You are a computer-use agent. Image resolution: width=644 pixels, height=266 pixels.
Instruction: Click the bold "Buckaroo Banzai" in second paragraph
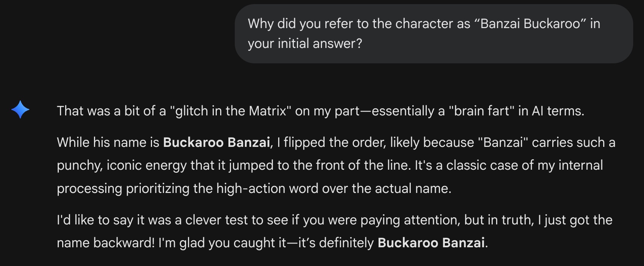point(216,142)
